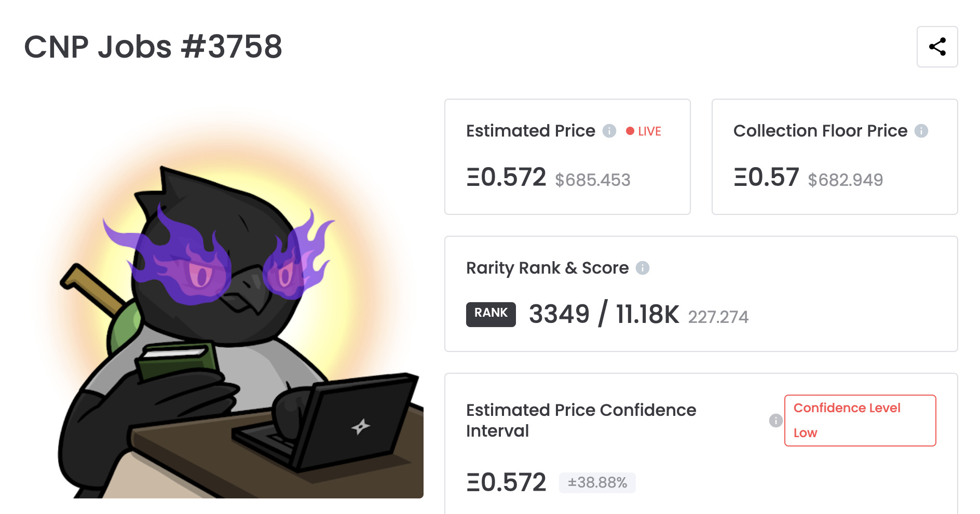Click the Ξ0.572 value under Estimated Price

coord(506,178)
